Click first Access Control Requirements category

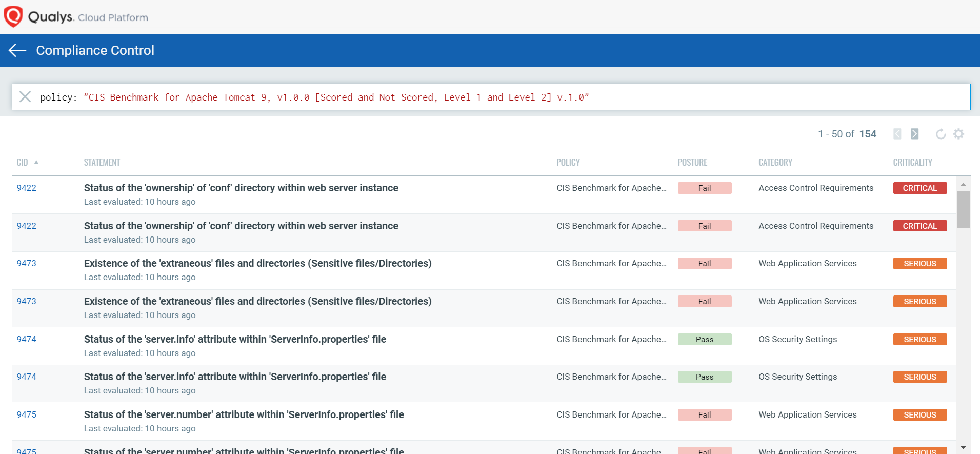click(816, 188)
